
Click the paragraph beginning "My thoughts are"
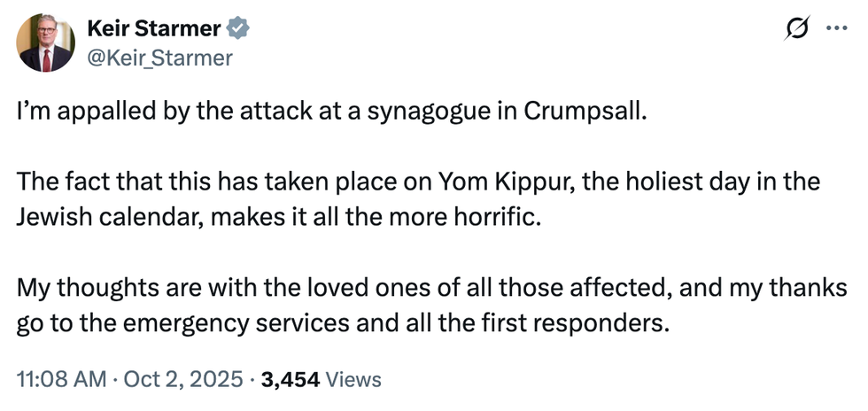click(430, 305)
